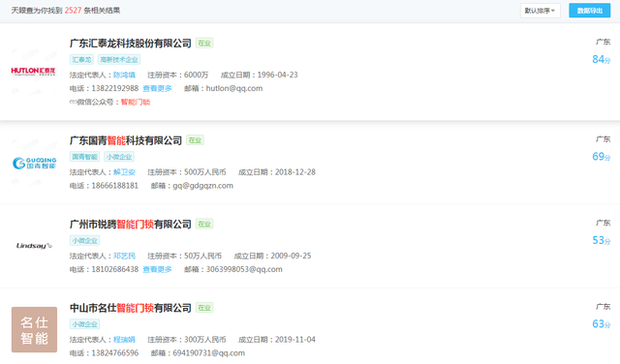Open the 默认排序 sort dropdown
Viewport: 620px width, 364px height.
[x=541, y=11]
